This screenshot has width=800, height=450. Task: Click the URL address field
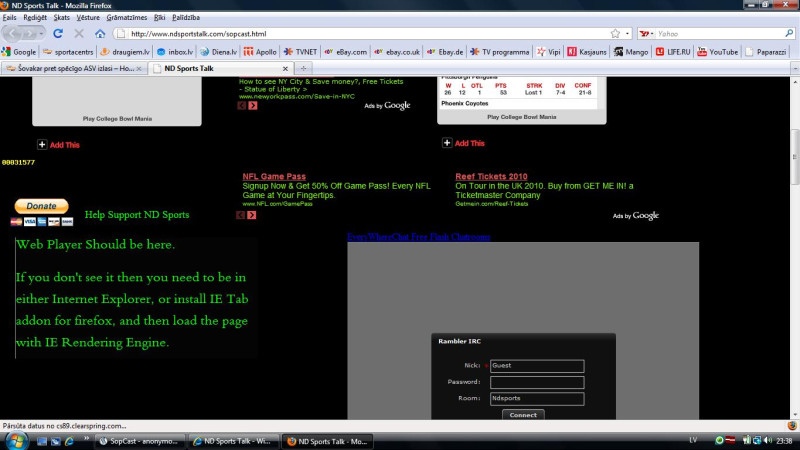367,34
